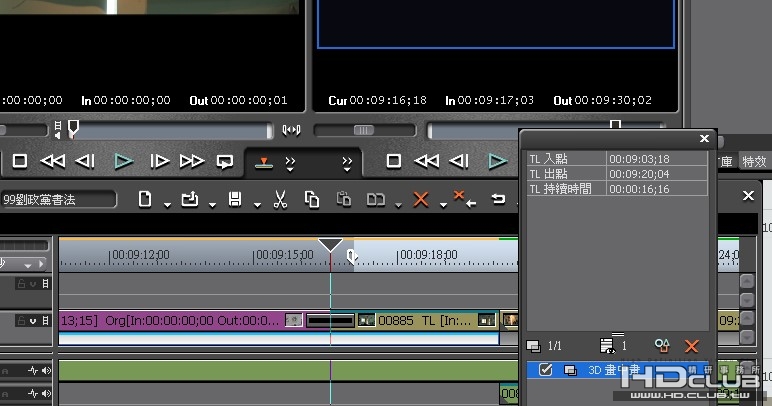Paste at the cursor position
The image size is (772, 406).
coord(344,199)
